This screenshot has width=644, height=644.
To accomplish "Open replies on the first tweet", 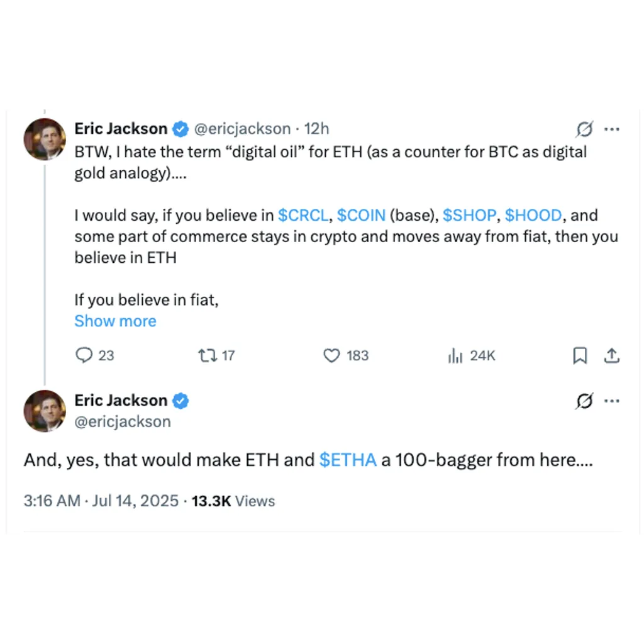I will [94, 355].
